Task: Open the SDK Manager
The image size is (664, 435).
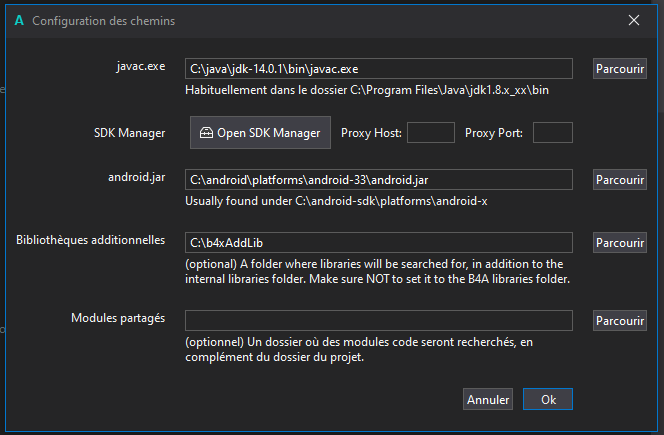Action: pos(260,132)
